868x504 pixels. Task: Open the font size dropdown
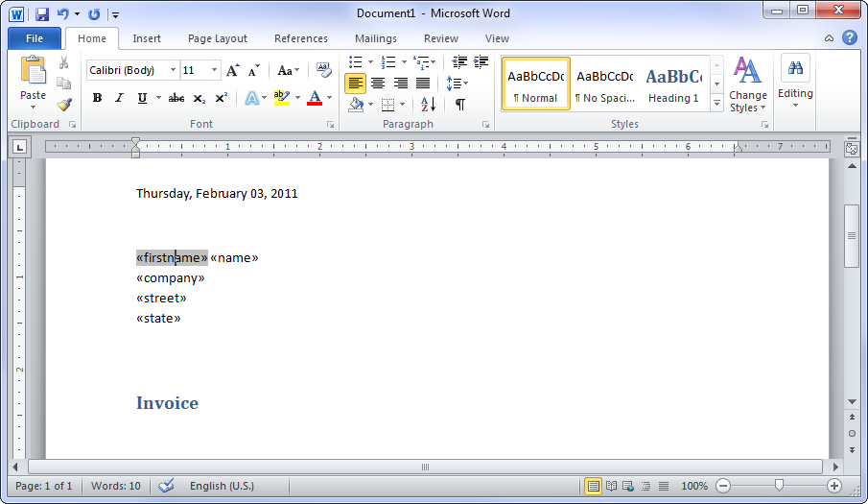click(x=214, y=70)
